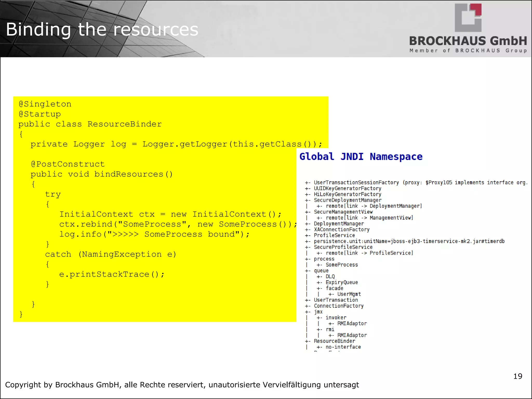Click the 'ctx.rebind("SomeProcess"...' line
This screenshot has width=532, height=399.
click(x=178, y=224)
